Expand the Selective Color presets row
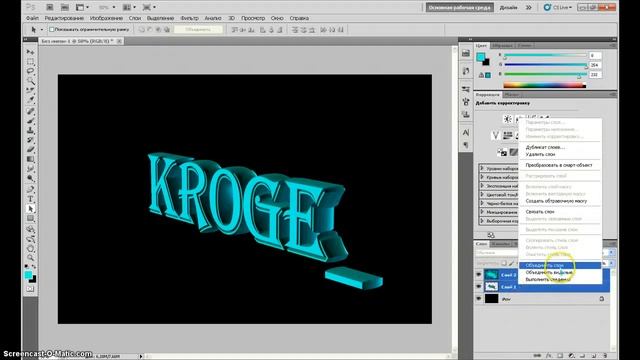Viewport: 640px width, 360px height. click(x=482, y=221)
